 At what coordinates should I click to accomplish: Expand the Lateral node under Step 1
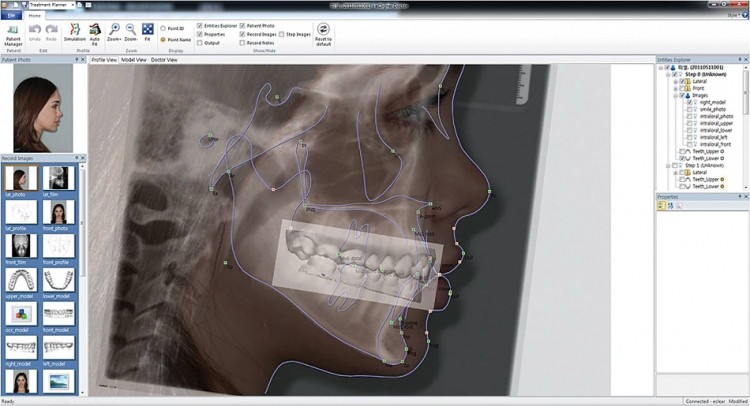675,173
